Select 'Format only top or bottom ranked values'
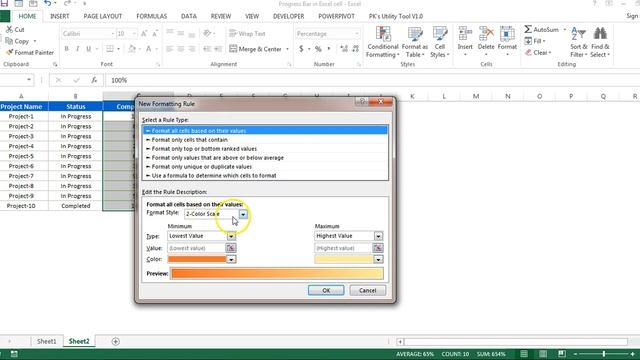Screen dimensions: 640x360 click(x=265, y=149)
